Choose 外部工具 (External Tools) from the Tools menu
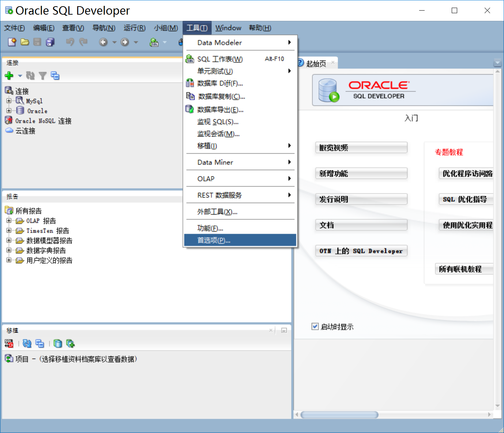The image size is (504, 433). click(x=240, y=212)
